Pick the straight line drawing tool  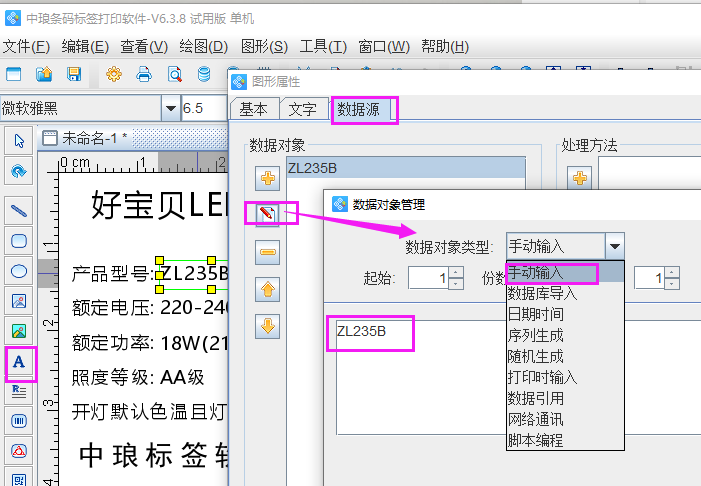[18, 210]
